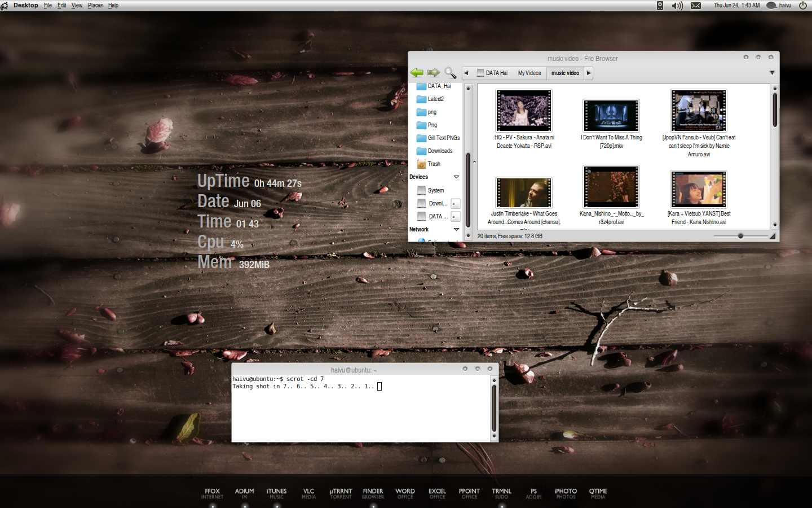Launch QTIME Media from the dock
The height and width of the screenshot is (508, 812).
coord(598,494)
